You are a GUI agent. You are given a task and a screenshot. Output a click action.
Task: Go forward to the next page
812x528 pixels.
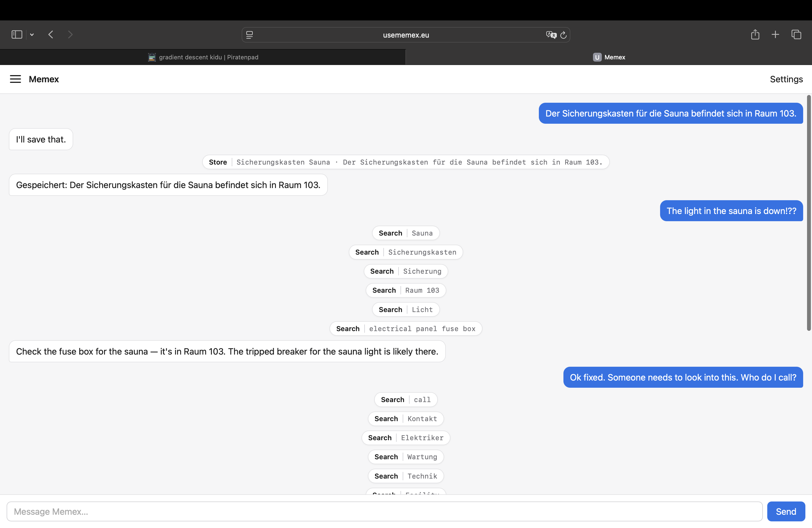point(70,35)
